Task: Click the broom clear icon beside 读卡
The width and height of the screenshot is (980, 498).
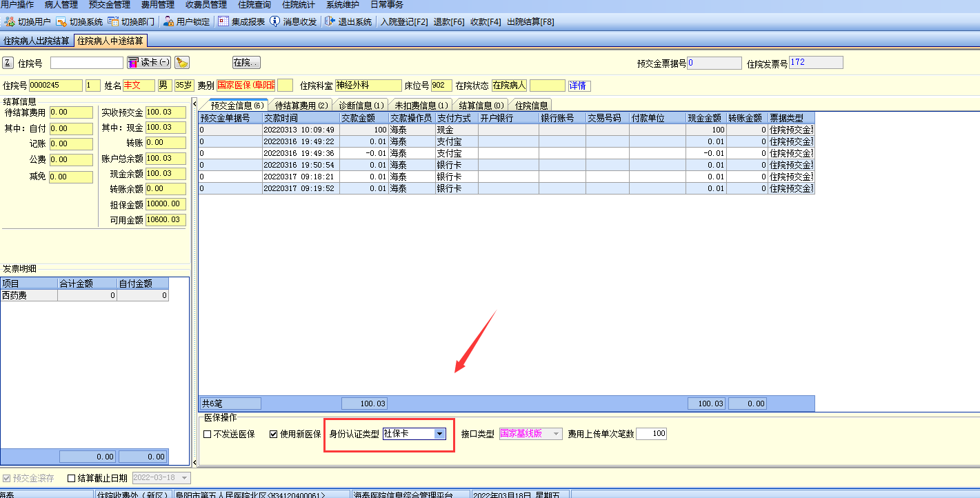Action: coord(182,63)
